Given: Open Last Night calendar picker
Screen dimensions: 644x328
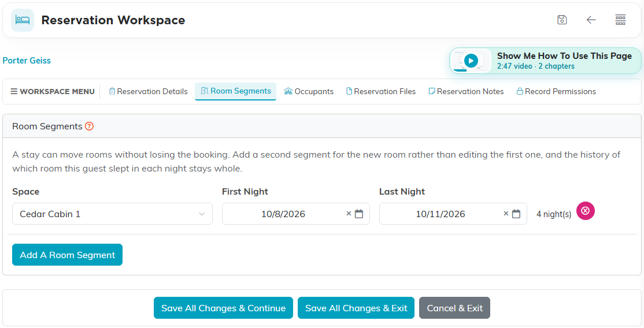Looking at the screenshot, I should point(516,214).
